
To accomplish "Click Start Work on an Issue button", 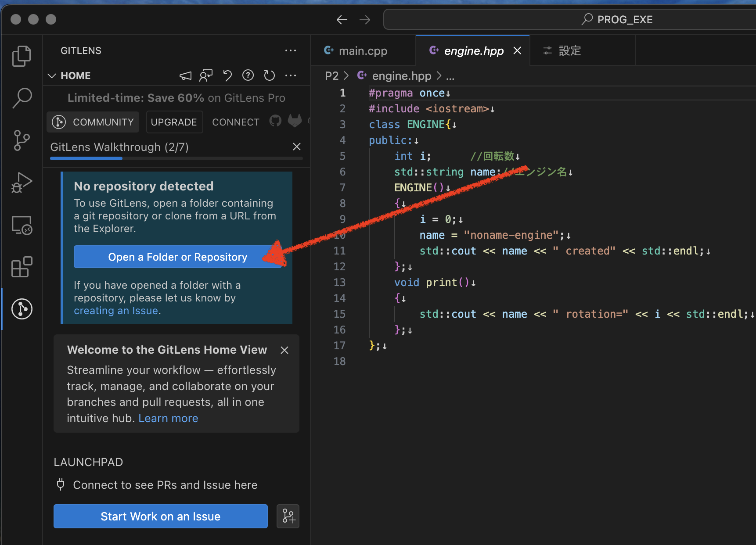I will 161,516.
